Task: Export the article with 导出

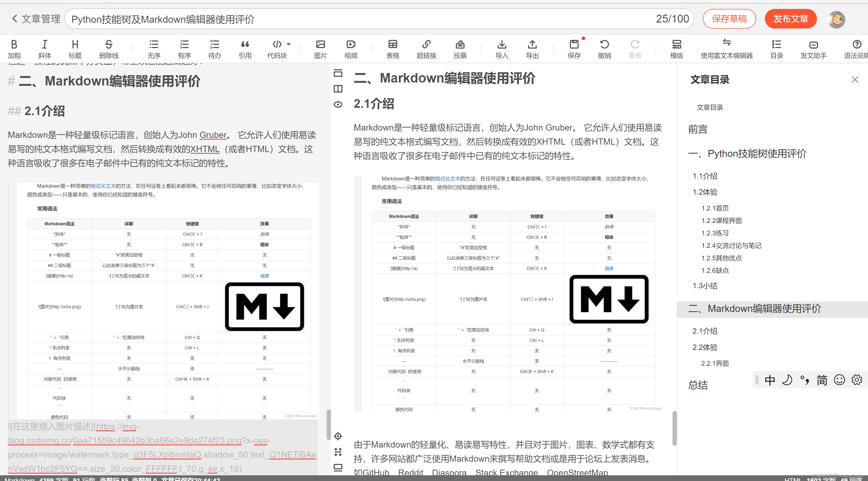Action: click(532, 49)
